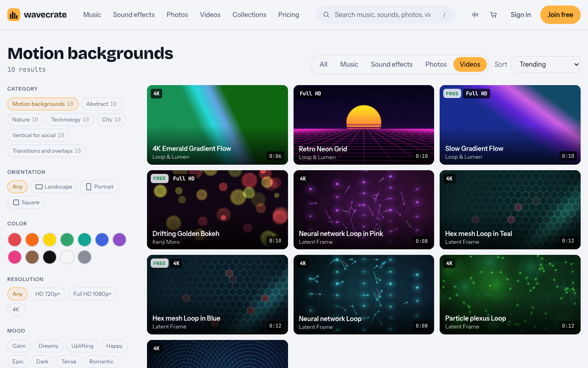Open the 4K Emerald Gradient Flow video
This screenshot has height=368, width=588.
pyautogui.click(x=217, y=125)
